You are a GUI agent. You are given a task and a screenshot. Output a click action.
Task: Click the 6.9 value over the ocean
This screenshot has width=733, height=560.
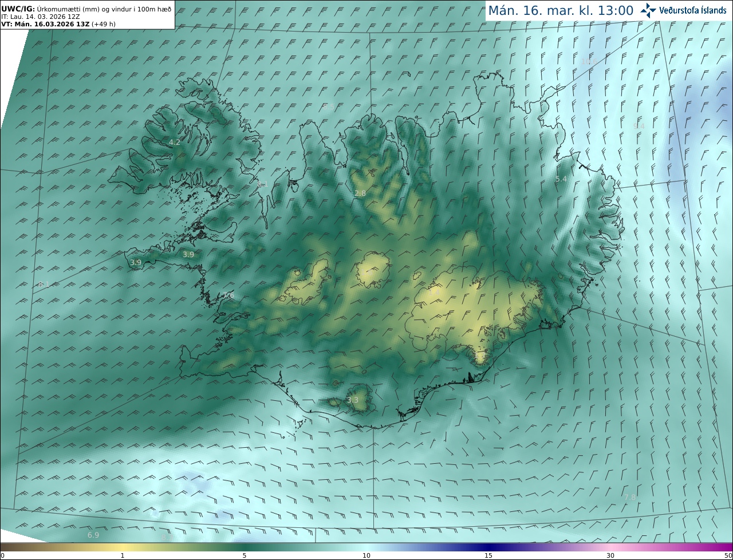[93, 535]
